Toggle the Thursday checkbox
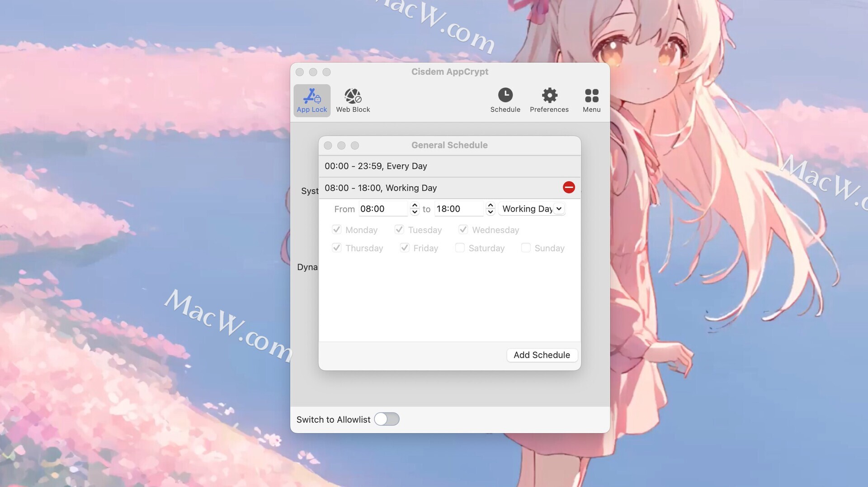This screenshot has width=868, height=487. [336, 248]
